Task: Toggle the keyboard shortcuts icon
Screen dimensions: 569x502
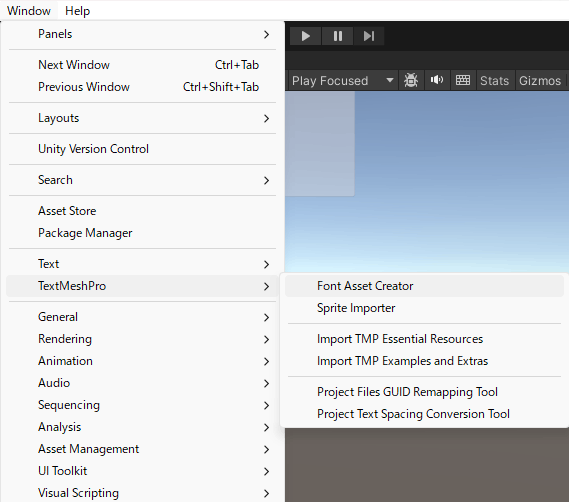Action: click(463, 80)
